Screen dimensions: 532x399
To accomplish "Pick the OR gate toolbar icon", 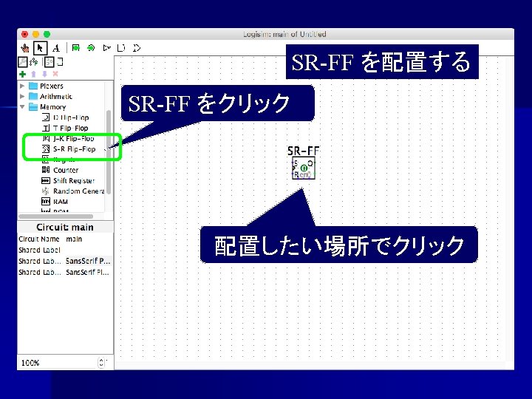I will tap(137, 48).
